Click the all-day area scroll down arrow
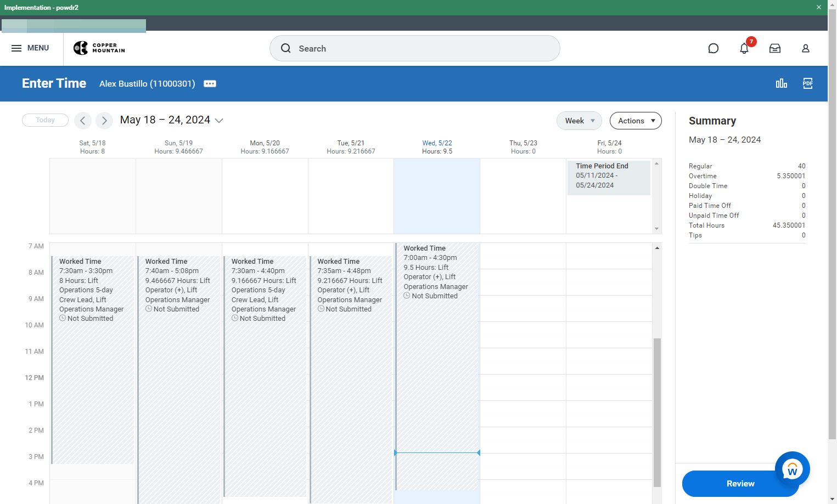837x504 pixels. point(657,229)
